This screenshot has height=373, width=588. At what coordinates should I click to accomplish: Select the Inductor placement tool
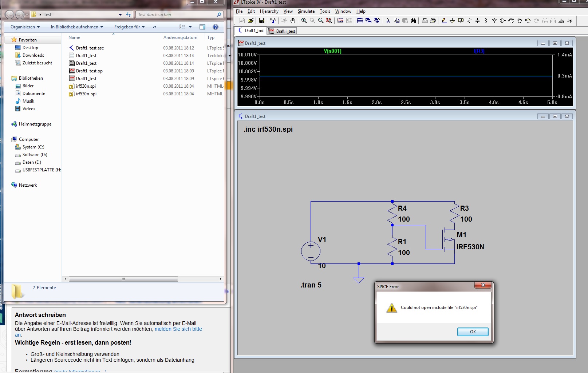(486, 21)
